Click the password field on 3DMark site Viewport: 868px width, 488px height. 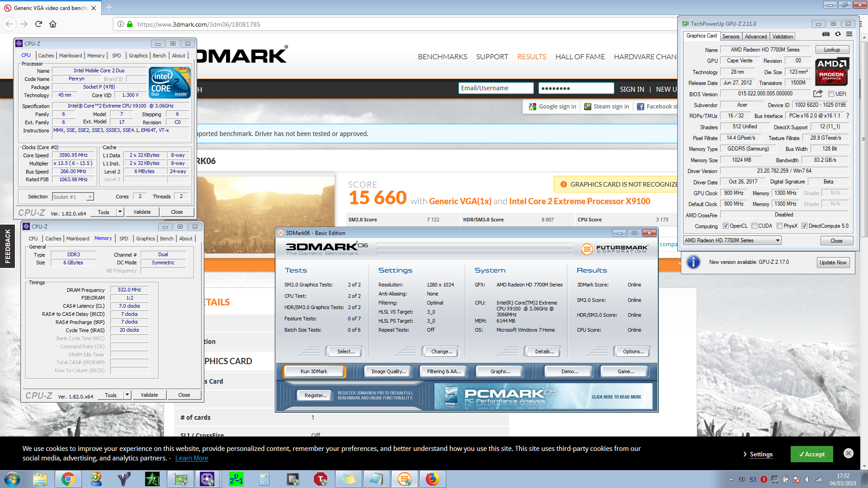576,88
